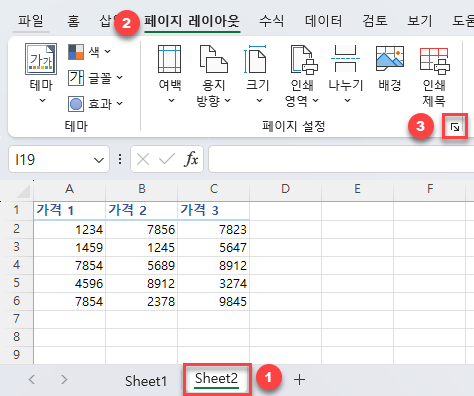Expand the 인쇄 영역 dropdown chevron
Viewport: 474px width, 396px height.
[315, 100]
